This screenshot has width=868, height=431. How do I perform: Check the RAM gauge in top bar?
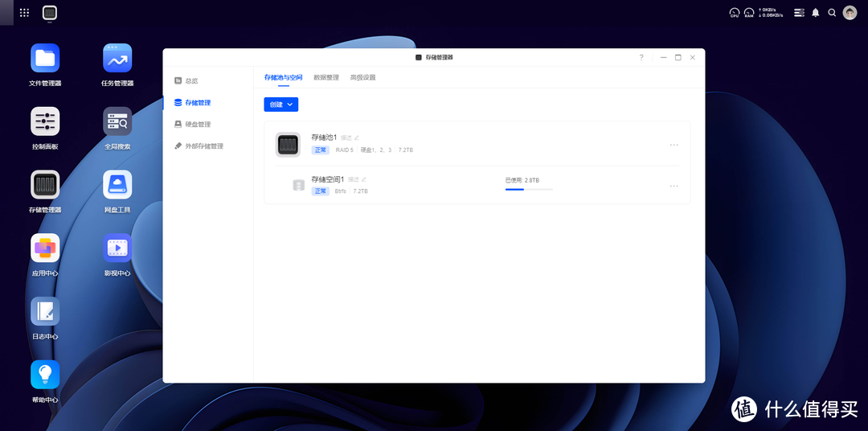tap(749, 12)
